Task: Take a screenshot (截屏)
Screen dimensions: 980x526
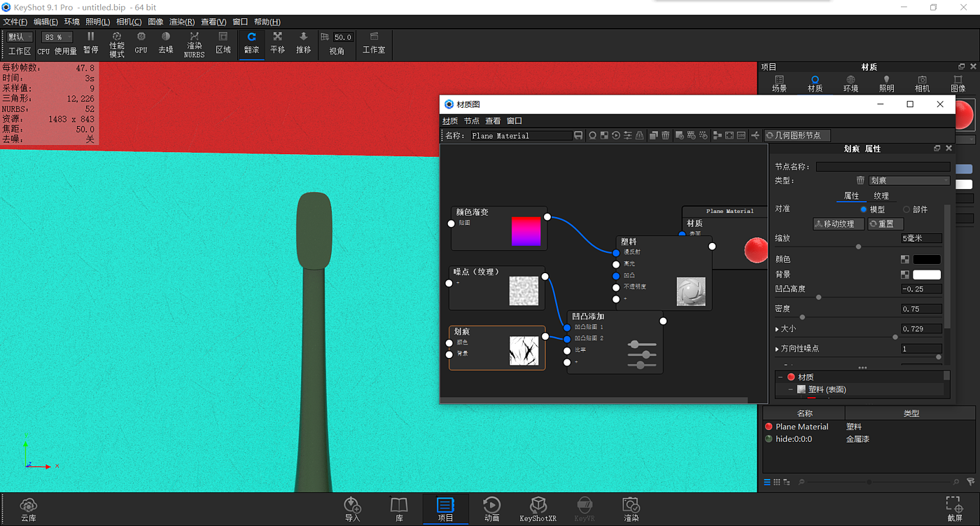Action: point(954,509)
